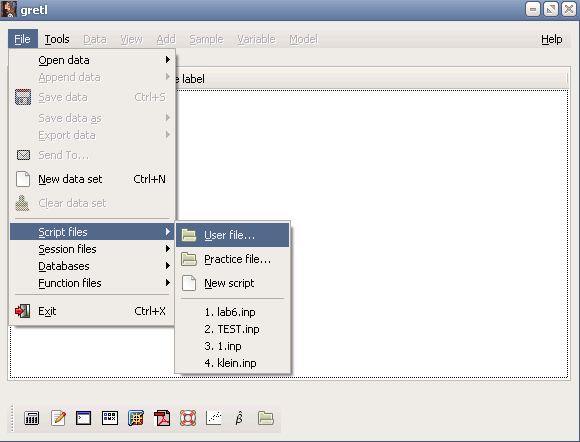The height and width of the screenshot is (442, 580).
Task: Click the Append data submenu arrow
Action: 168,77
